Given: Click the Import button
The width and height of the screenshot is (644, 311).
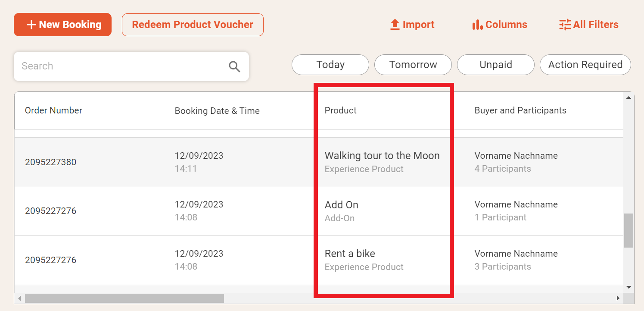Looking at the screenshot, I should pos(412,25).
